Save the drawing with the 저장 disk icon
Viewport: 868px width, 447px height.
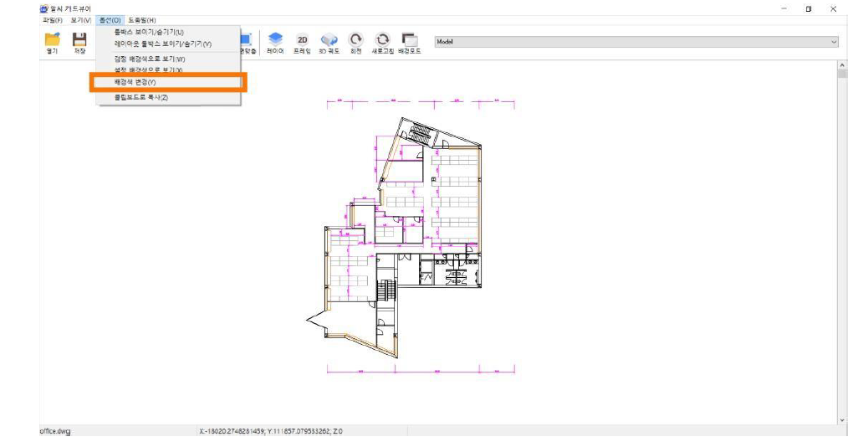pos(79,42)
